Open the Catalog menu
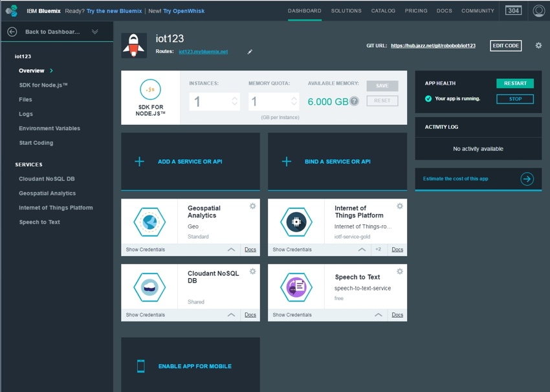 click(x=383, y=11)
